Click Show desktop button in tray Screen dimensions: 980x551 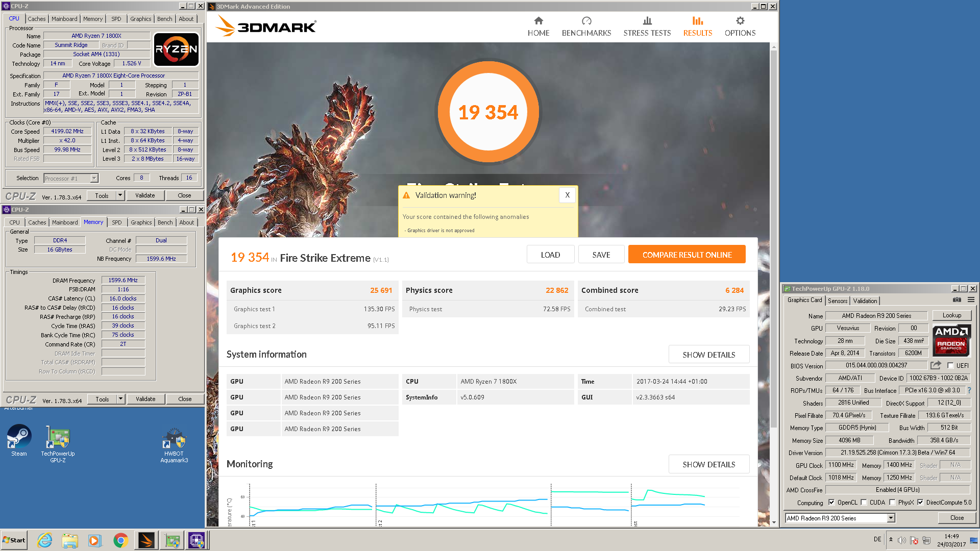pyautogui.click(x=975, y=540)
